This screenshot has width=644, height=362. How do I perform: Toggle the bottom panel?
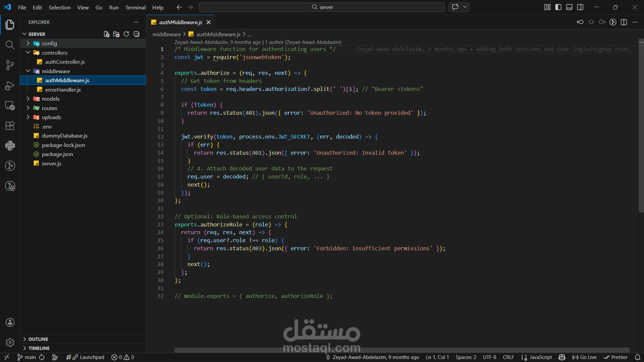click(569, 7)
